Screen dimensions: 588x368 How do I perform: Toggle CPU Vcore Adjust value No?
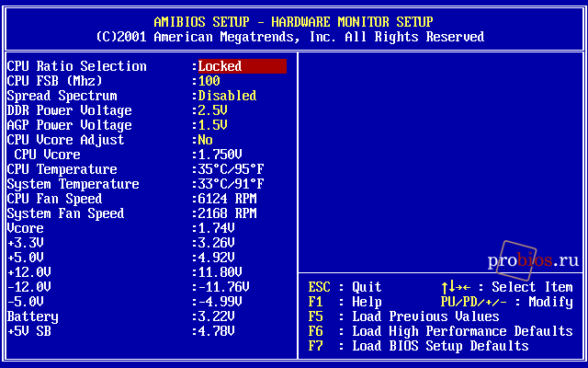point(205,140)
